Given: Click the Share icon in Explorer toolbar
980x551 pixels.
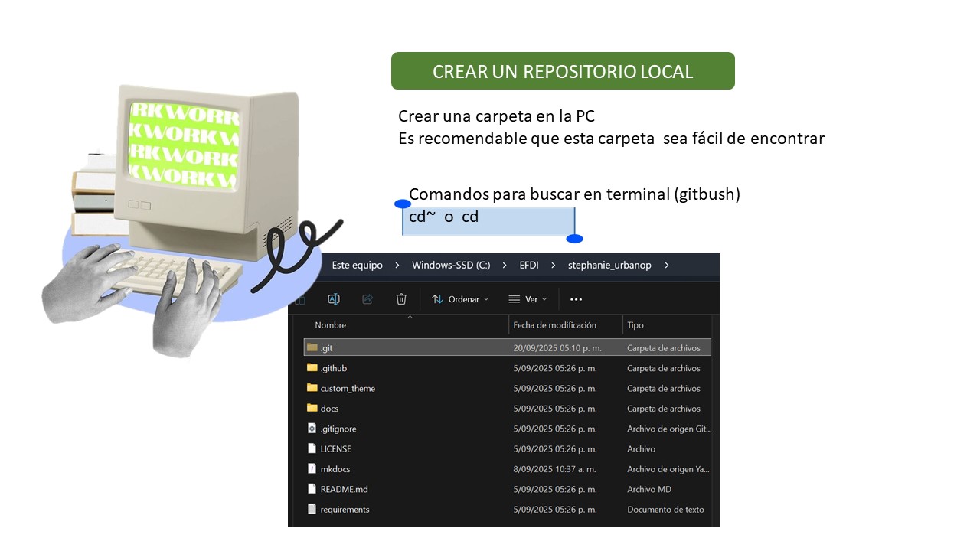Looking at the screenshot, I should tap(367, 299).
